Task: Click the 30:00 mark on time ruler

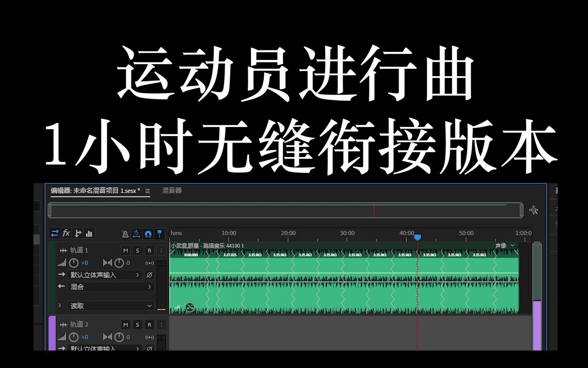Action: point(347,233)
